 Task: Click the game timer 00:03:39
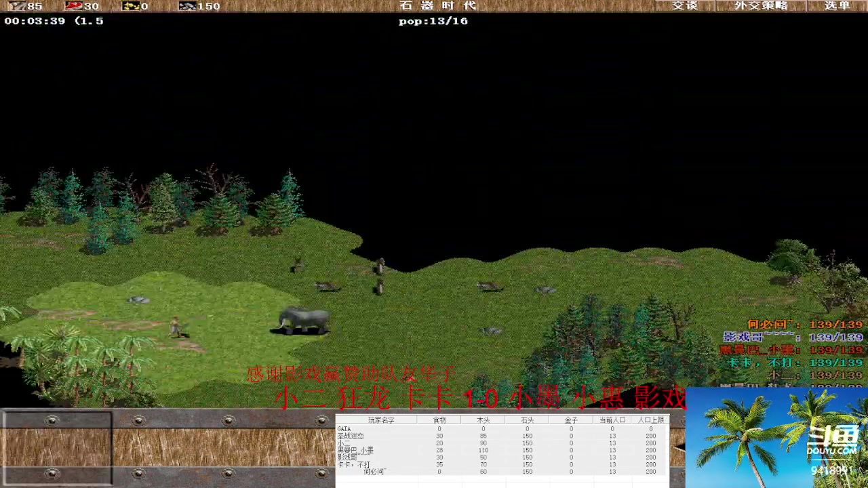click(x=35, y=21)
